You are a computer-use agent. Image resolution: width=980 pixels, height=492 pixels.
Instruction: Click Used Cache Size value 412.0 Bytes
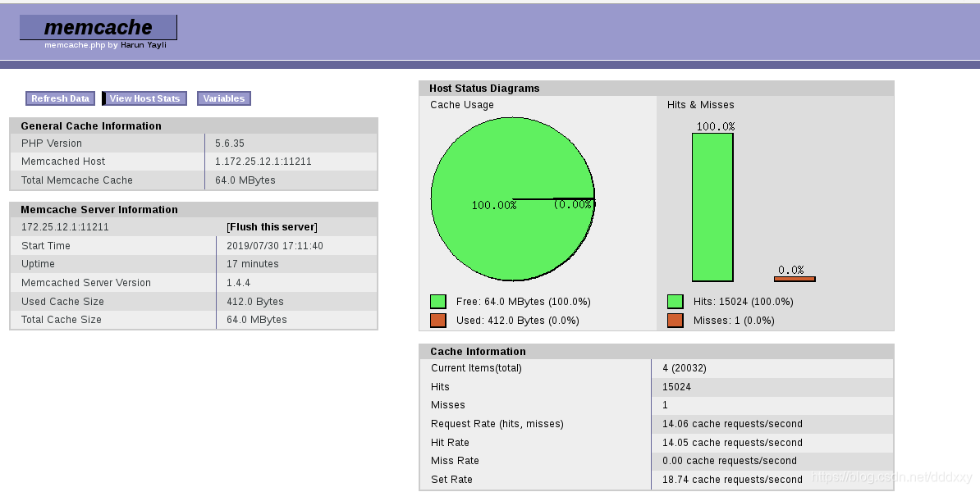pos(255,301)
